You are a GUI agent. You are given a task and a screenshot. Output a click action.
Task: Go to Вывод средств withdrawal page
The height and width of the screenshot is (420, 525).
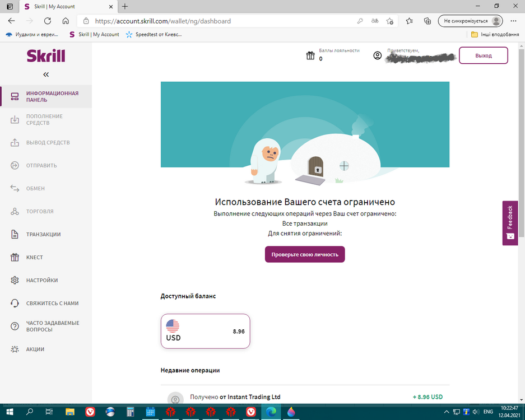click(46, 143)
